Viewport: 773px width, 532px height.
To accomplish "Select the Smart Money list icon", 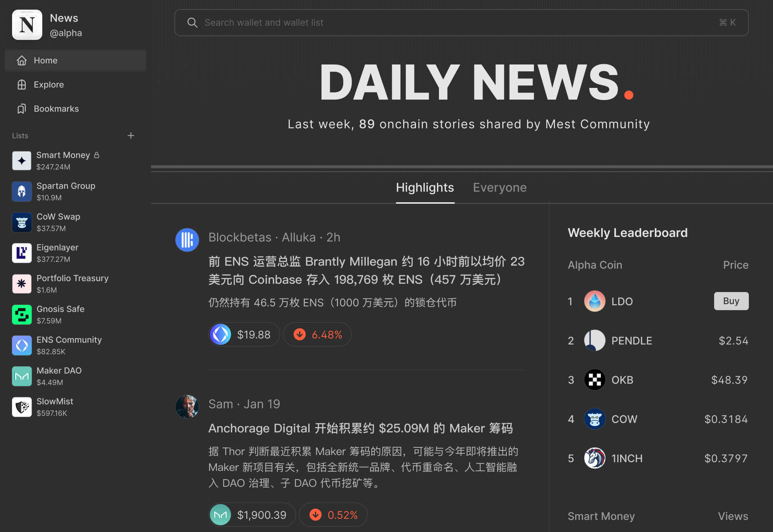I will 22,161.
